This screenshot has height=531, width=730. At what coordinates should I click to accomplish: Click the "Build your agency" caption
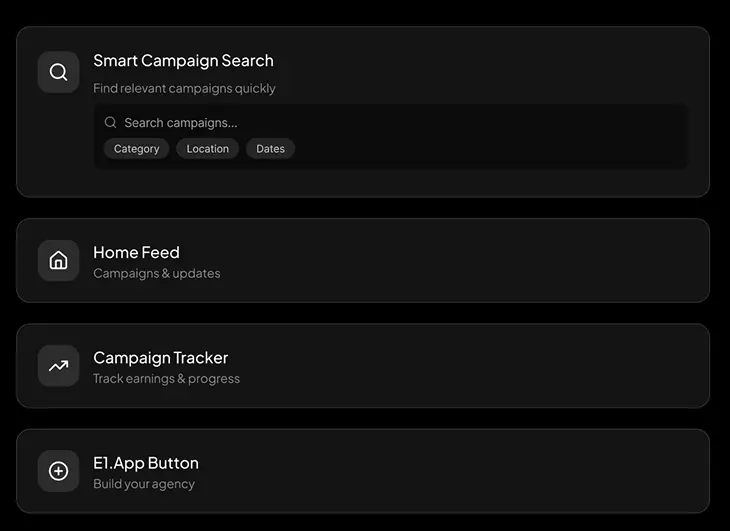tap(144, 484)
